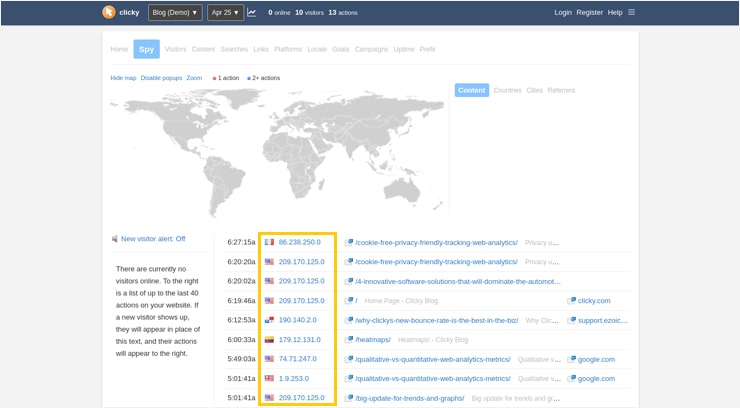The image size is (740, 408).
Task: Toggle Disable popups option
Action: click(x=160, y=78)
